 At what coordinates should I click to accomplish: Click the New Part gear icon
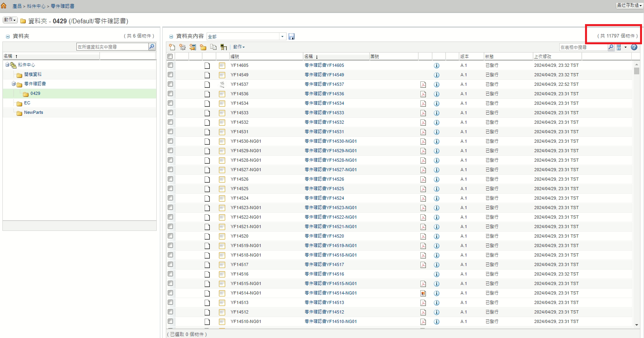182,47
